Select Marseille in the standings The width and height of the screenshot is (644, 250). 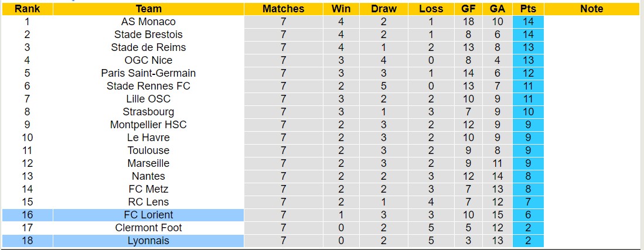(148, 163)
